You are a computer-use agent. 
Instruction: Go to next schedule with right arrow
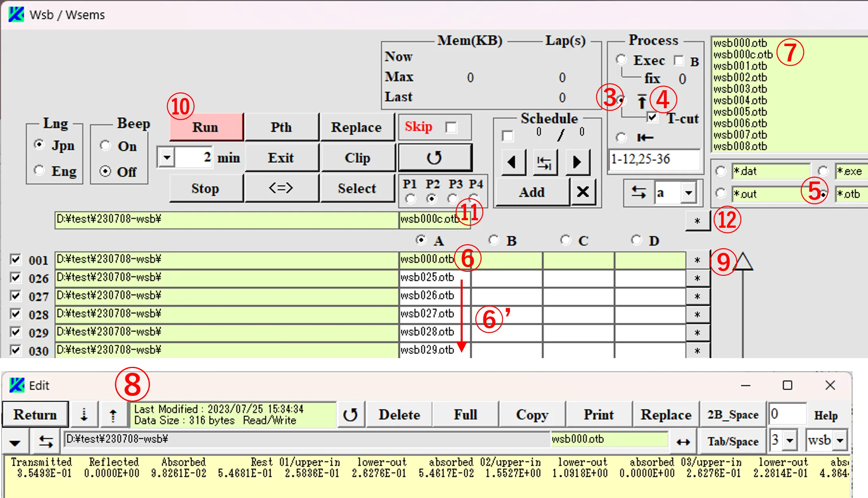coord(577,162)
